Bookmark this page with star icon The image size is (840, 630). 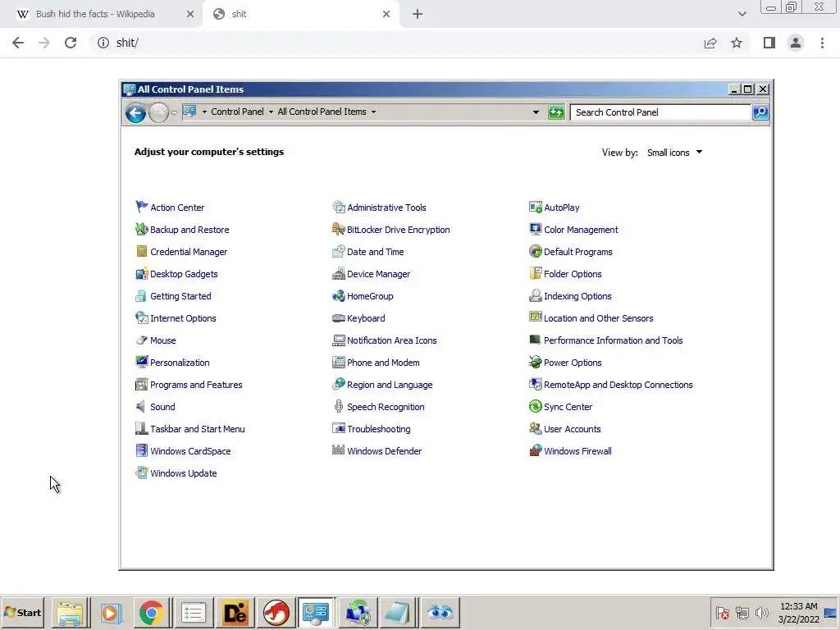tap(737, 43)
